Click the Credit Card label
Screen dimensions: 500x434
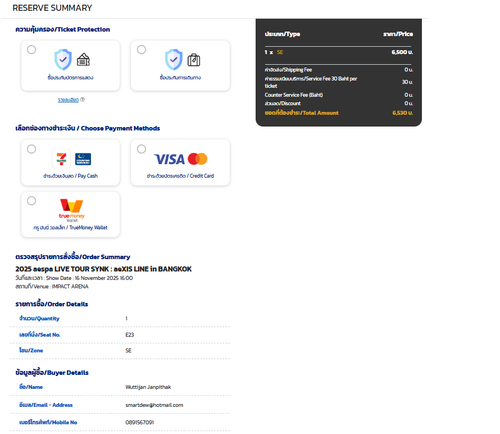point(180,176)
